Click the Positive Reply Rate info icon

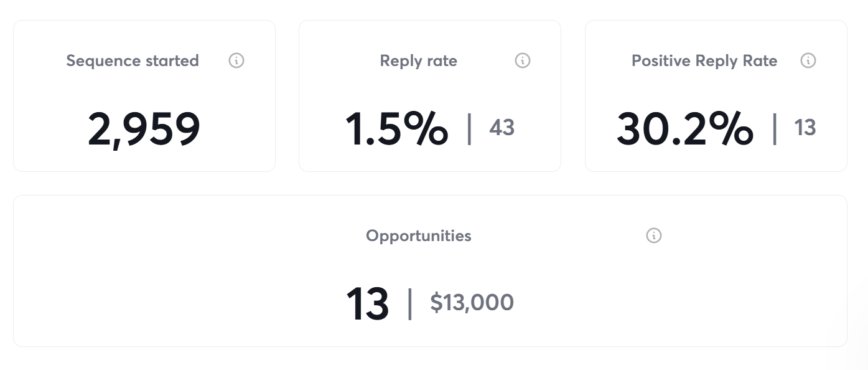tap(808, 60)
